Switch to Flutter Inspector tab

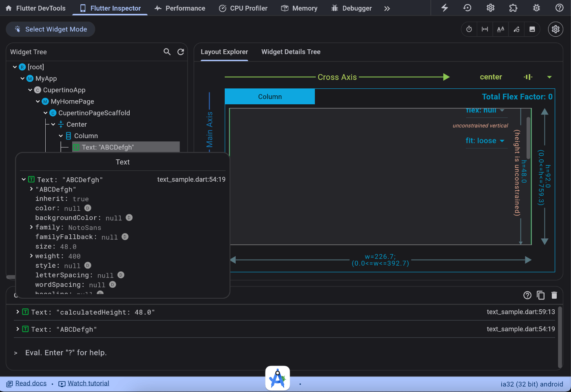pyautogui.click(x=110, y=8)
